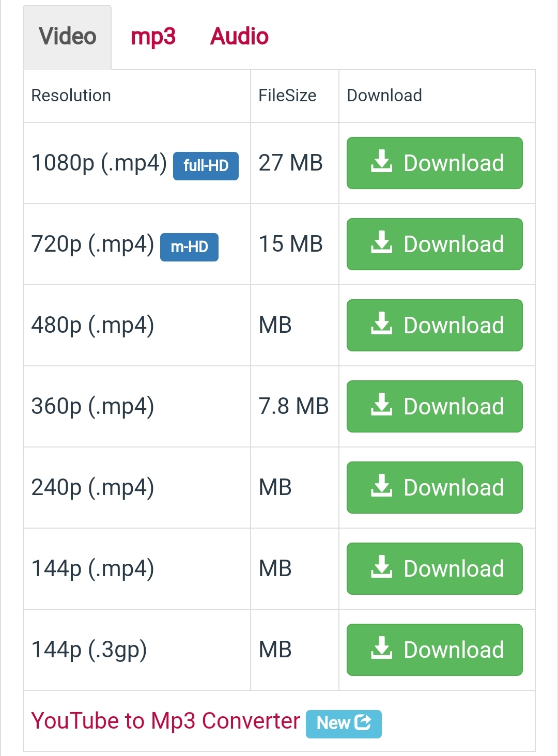Open YouTube to Mp3 Converter link
The image size is (558, 756).
165,720
